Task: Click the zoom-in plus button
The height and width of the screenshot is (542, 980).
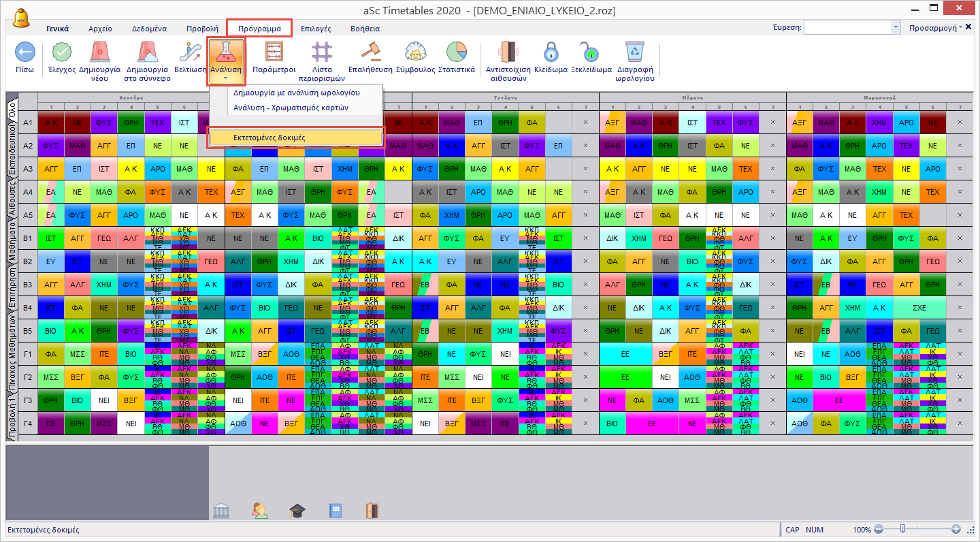Action: coord(956,530)
